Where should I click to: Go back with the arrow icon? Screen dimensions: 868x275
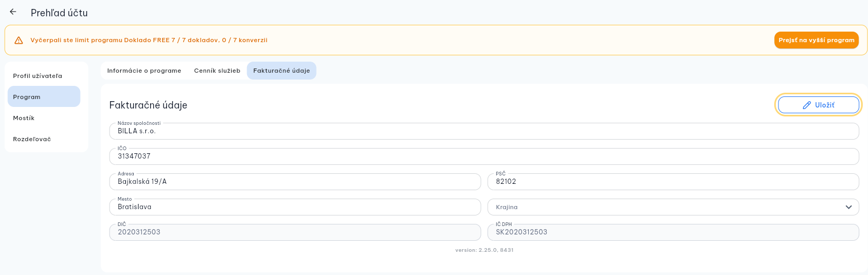click(13, 12)
